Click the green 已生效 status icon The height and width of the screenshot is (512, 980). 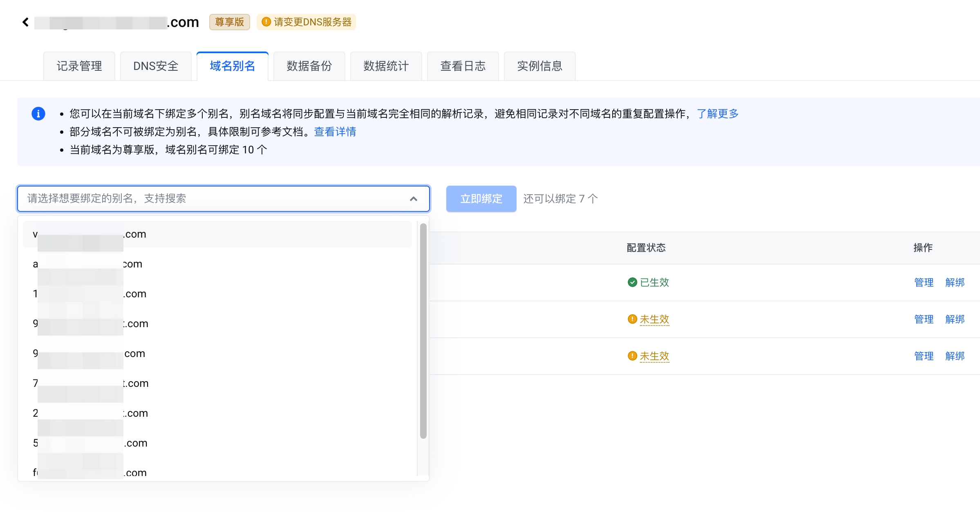[632, 283]
